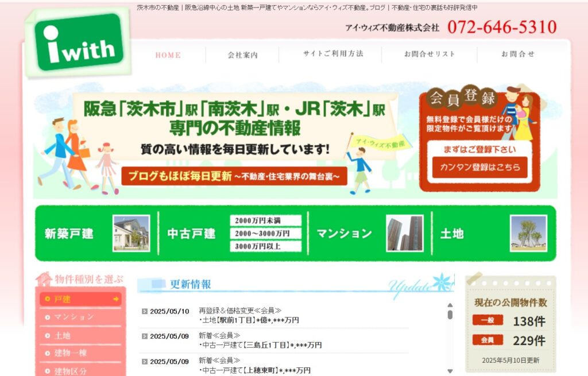Click the arrow icon on 戸建 row
This screenshot has width=588, height=376.
(116, 299)
